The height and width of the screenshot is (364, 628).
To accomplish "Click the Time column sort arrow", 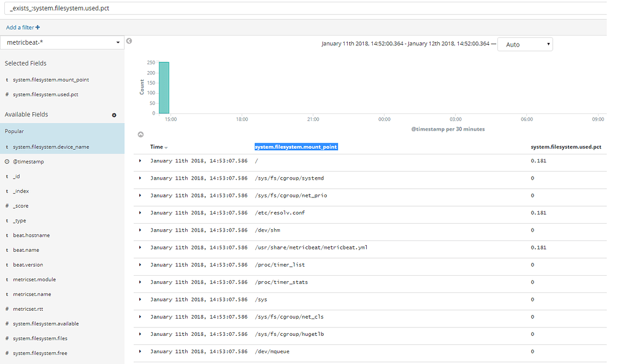I will coord(166,148).
